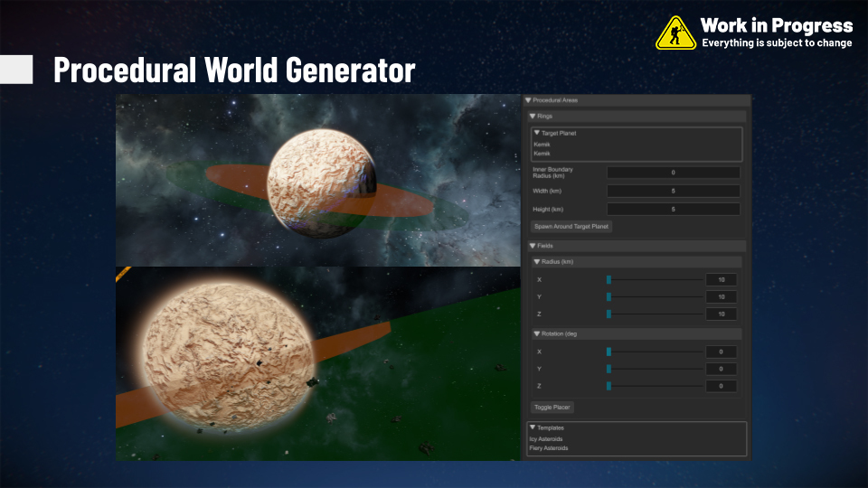
Task: Click the Width (km) input field
Action: (x=673, y=191)
